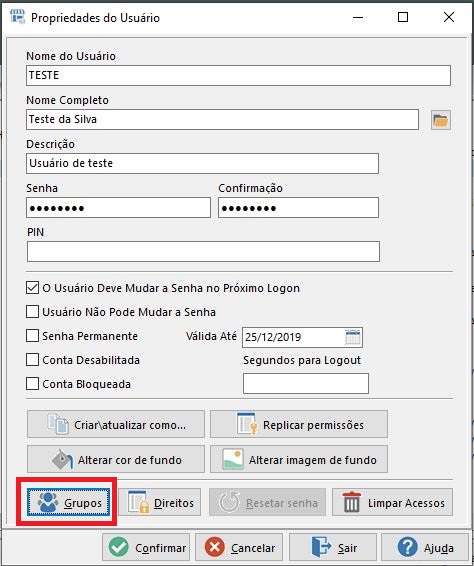Click the PIN input field
Viewport: 474px width, 566px height.
pos(203,252)
